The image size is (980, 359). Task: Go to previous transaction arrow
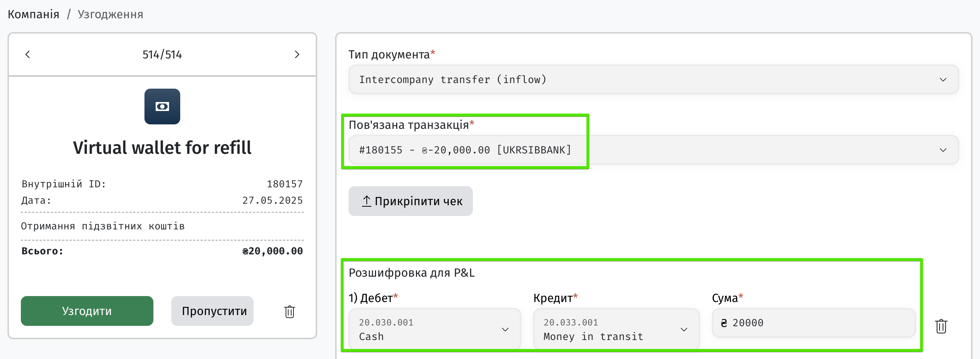point(28,54)
